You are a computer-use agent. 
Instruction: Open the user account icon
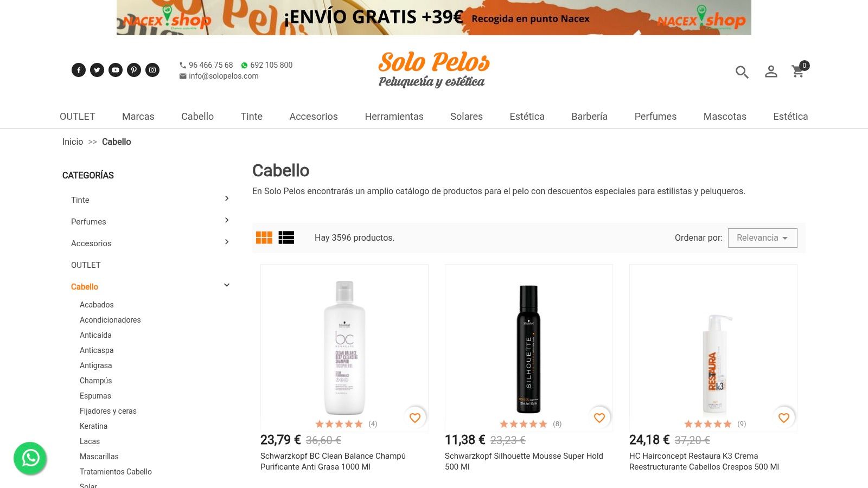click(771, 72)
